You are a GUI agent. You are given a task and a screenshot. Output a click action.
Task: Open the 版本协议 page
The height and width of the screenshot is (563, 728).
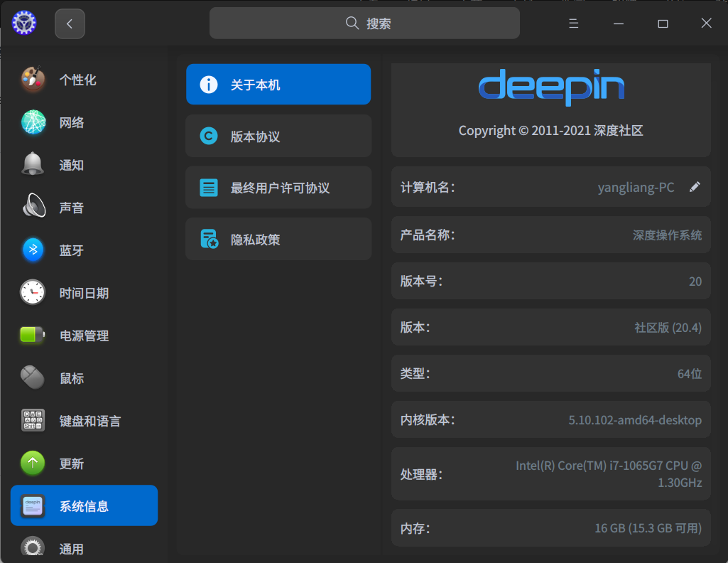click(x=278, y=136)
